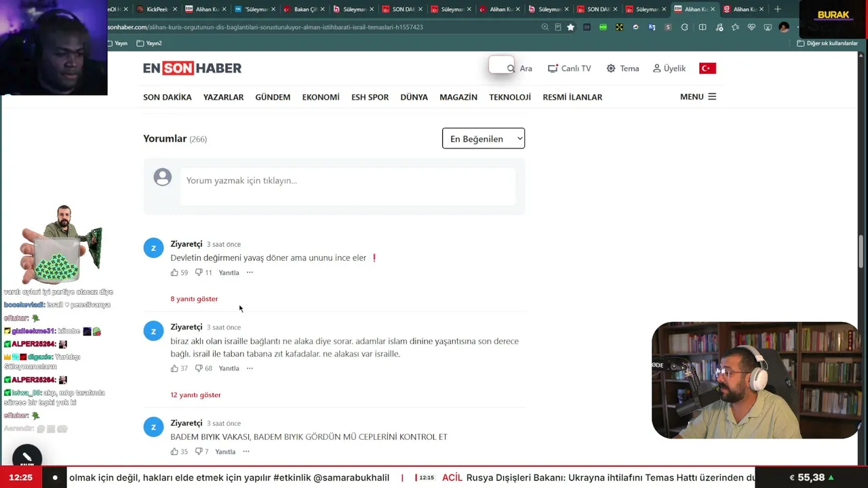The width and height of the screenshot is (868, 488).
Task: Click the Ara search magnifier icon
Action: (x=511, y=68)
